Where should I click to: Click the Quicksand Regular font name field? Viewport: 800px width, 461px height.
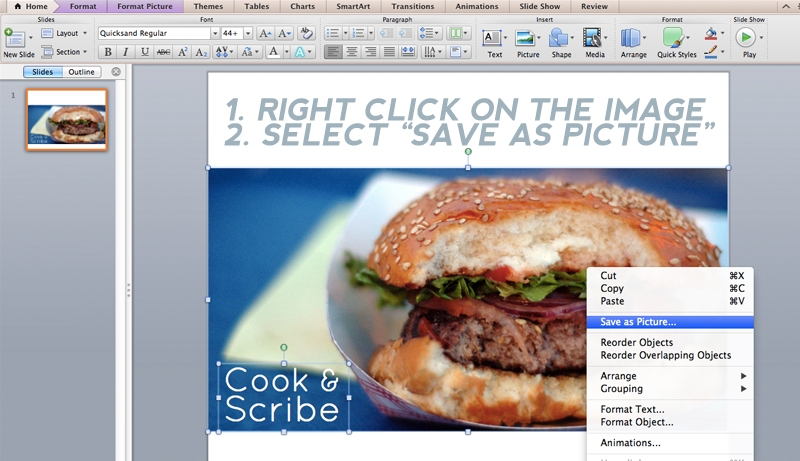[x=154, y=33]
